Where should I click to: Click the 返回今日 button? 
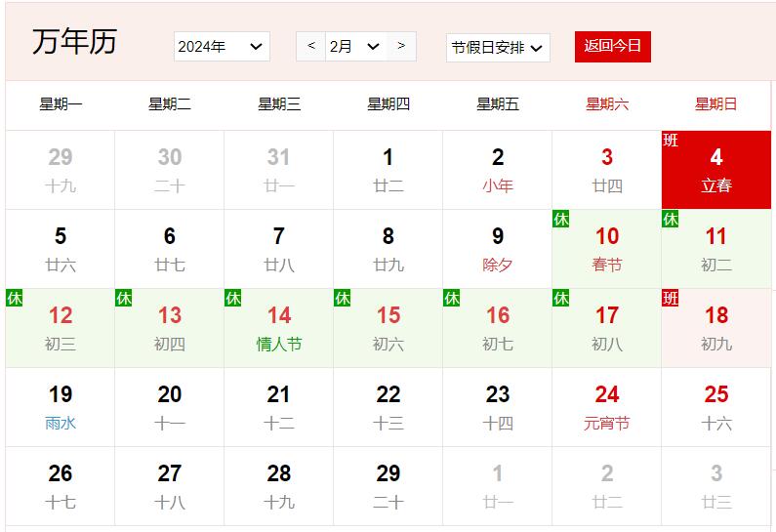[612, 46]
